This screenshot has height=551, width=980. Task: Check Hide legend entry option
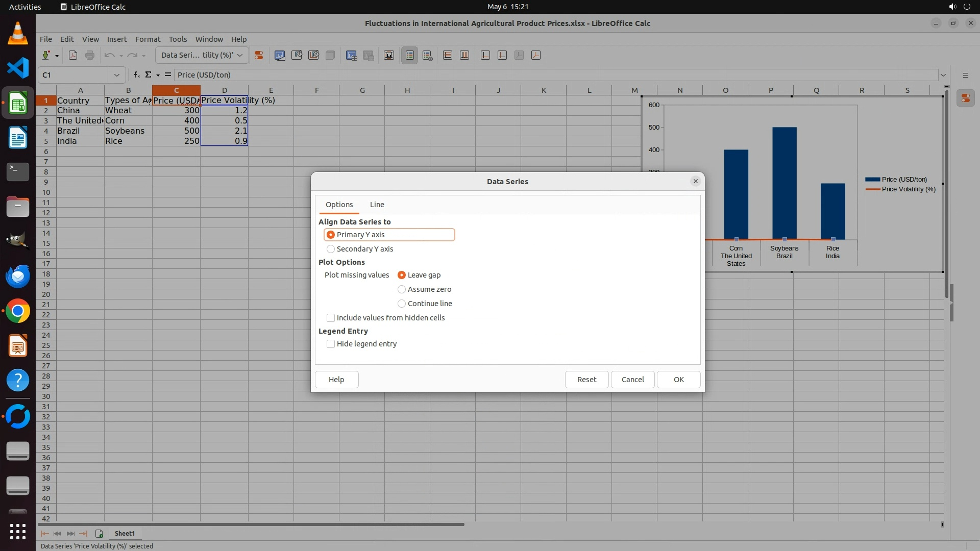point(331,344)
